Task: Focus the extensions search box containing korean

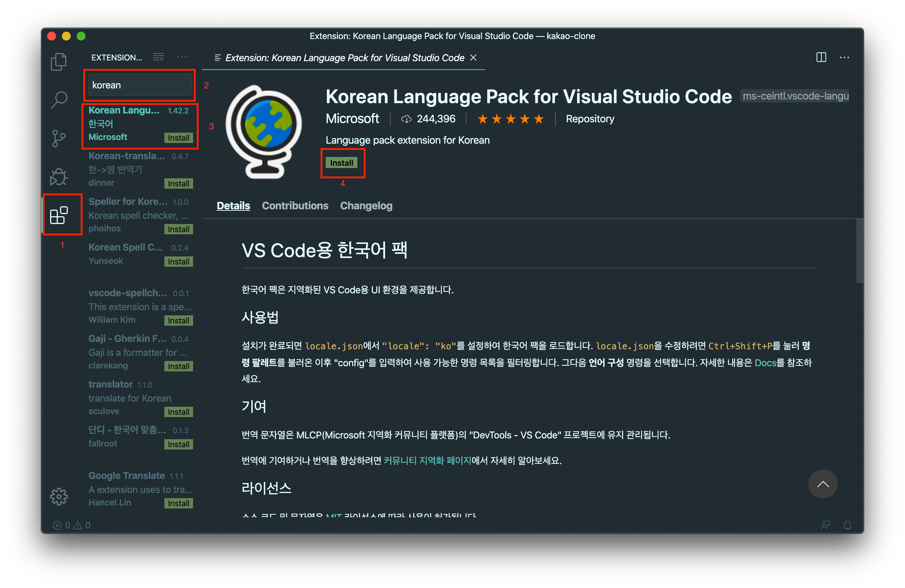Action: click(140, 85)
